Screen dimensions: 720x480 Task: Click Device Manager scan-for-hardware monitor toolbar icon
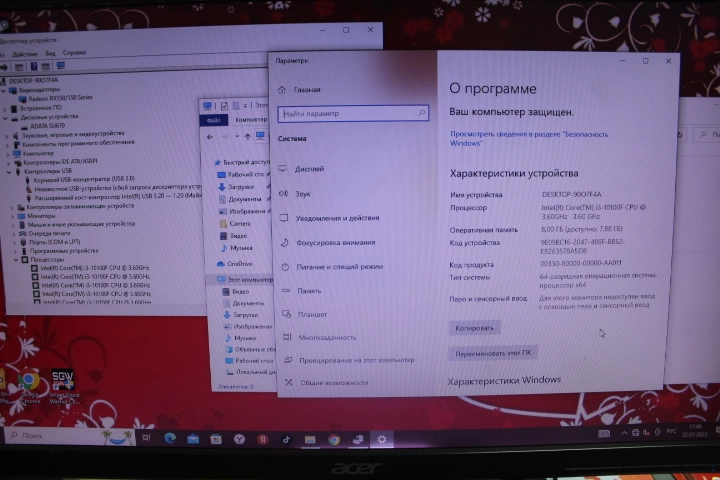coord(60,66)
